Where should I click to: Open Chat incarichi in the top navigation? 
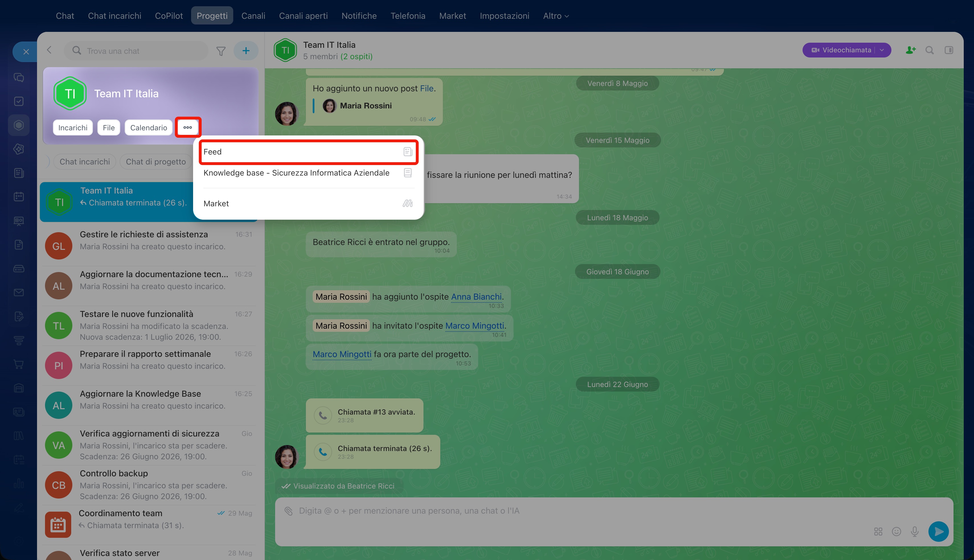tap(115, 16)
